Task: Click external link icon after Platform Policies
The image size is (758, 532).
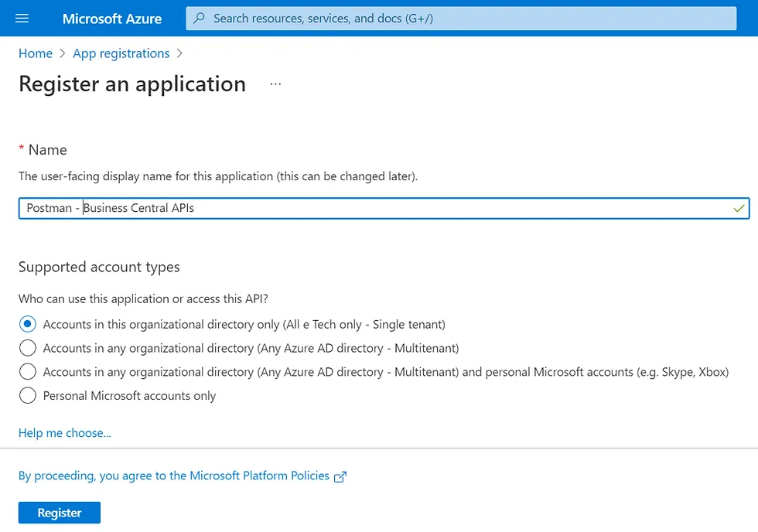Action: (340, 477)
